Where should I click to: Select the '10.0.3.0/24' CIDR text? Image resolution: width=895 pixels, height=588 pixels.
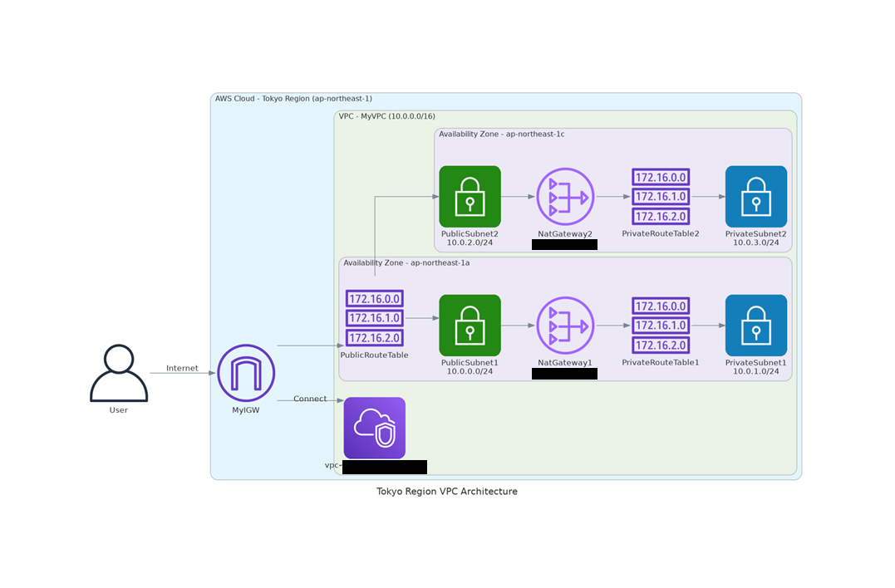pyautogui.click(x=755, y=243)
